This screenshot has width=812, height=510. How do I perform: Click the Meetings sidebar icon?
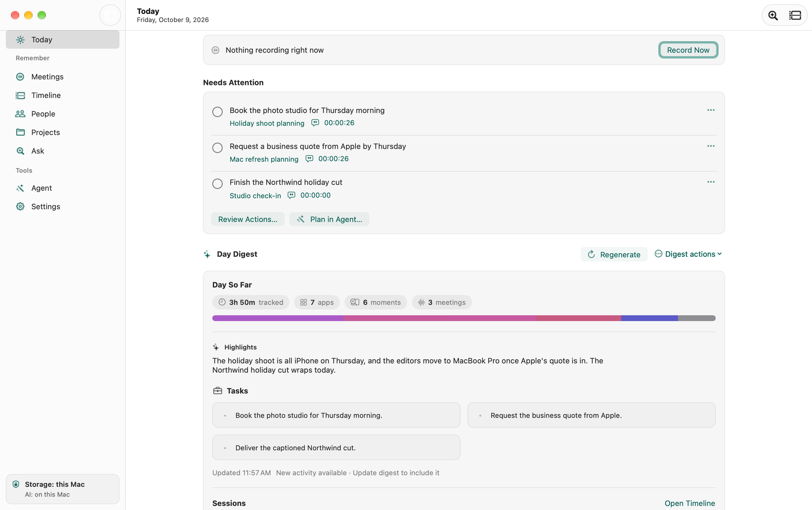pos(20,77)
